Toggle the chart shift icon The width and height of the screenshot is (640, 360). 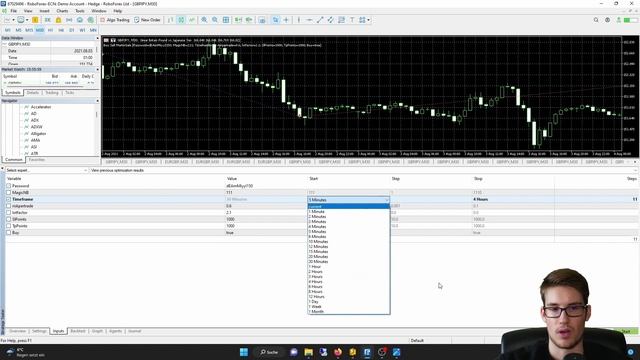pyautogui.click(x=249, y=20)
